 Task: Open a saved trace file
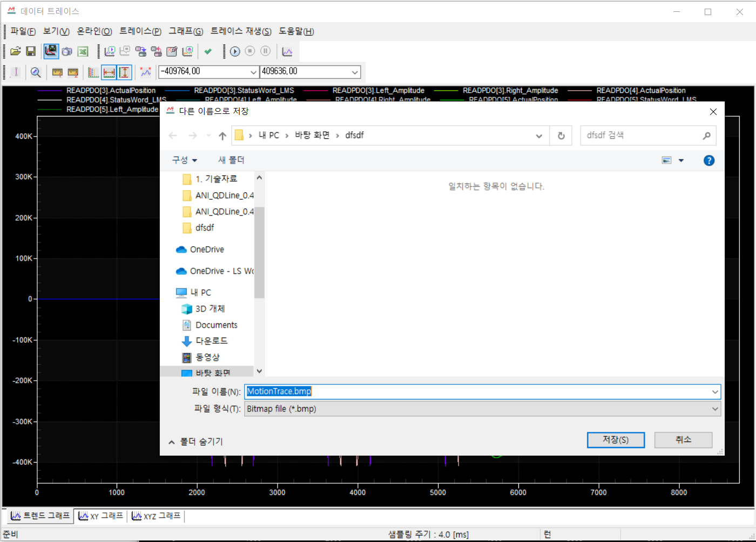pos(15,51)
